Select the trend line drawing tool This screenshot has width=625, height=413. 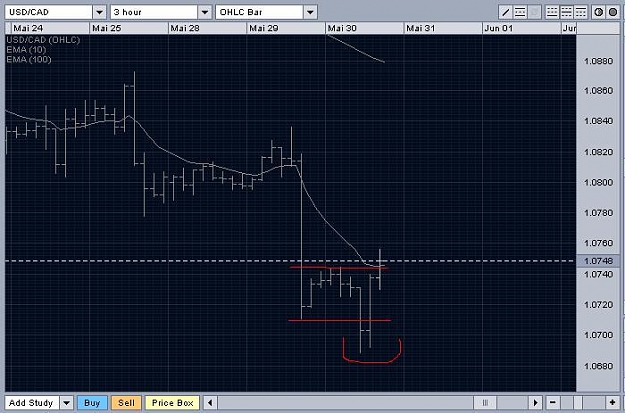point(505,12)
